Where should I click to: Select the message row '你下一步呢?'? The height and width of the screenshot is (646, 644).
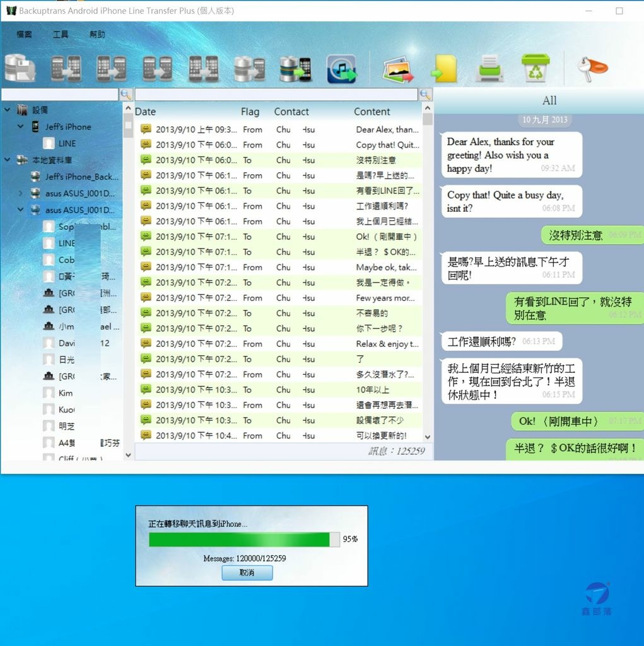pos(279,328)
